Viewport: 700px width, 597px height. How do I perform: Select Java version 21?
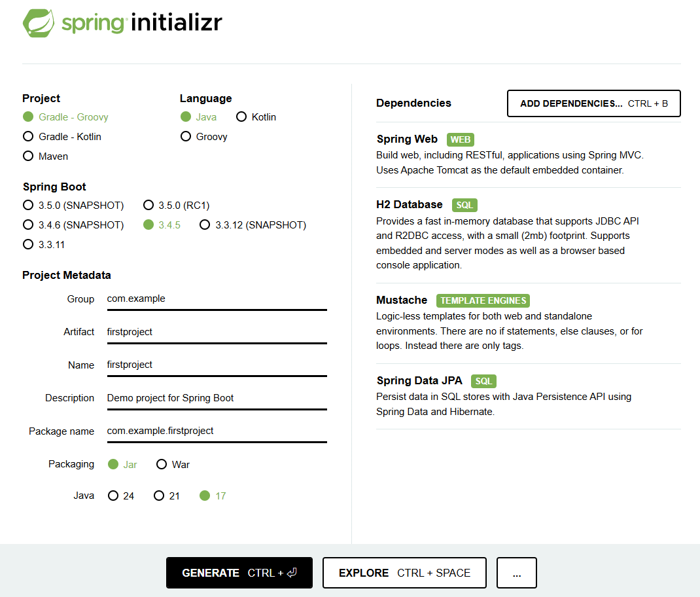click(167, 496)
